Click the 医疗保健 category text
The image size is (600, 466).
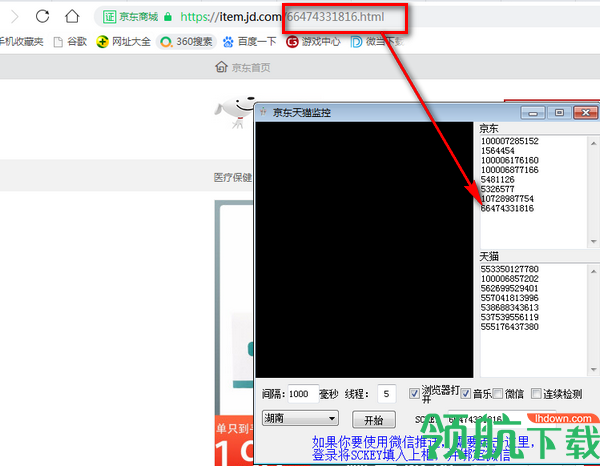click(x=233, y=177)
